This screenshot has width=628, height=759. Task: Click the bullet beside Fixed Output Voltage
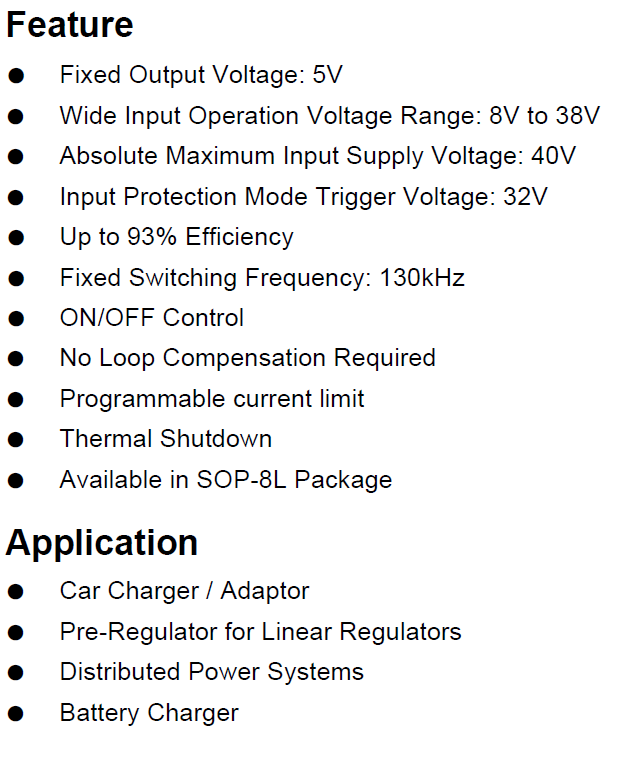pyautogui.click(x=16, y=76)
